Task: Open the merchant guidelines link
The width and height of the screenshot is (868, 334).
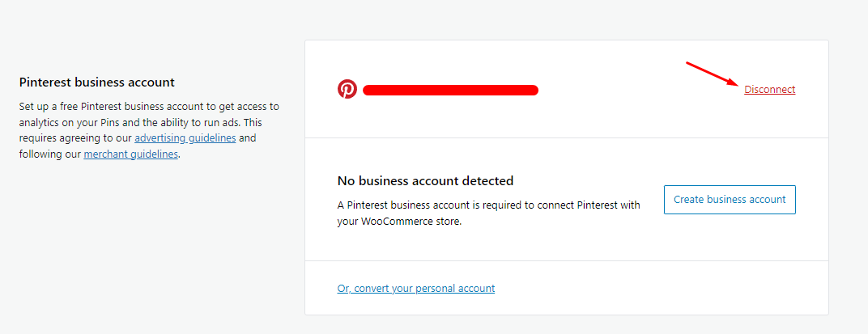Action: (130, 154)
